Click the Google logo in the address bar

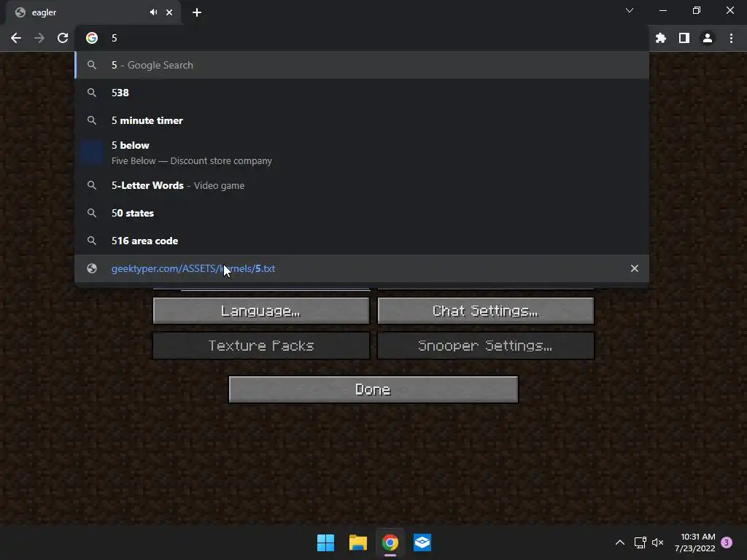click(92, 38)
